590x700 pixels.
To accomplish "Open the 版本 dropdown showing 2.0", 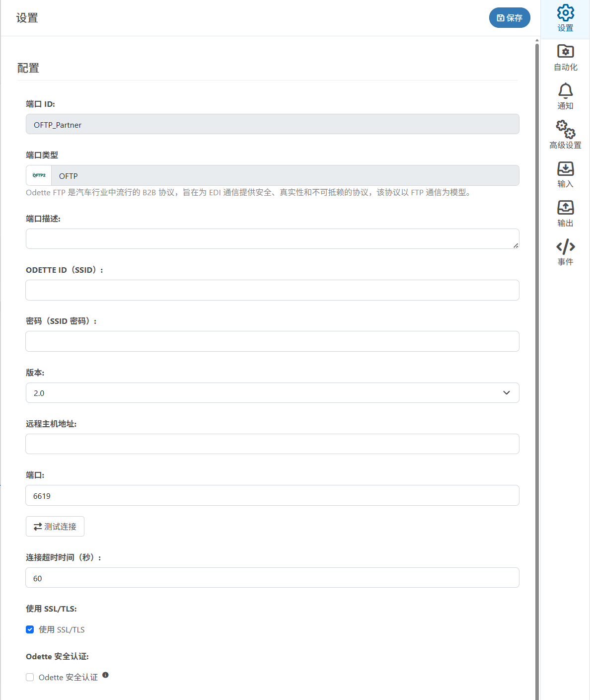I will (x=272, y=392).
